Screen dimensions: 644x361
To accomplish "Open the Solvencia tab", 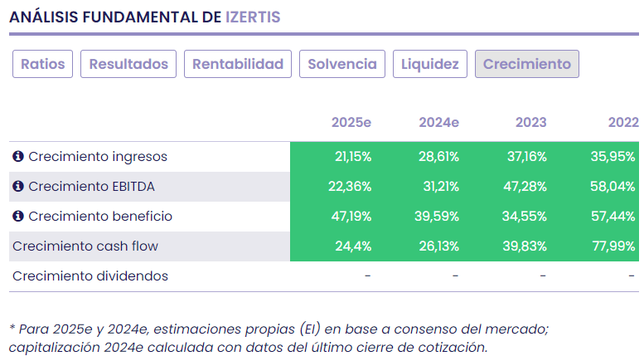I will click(342, 64).
